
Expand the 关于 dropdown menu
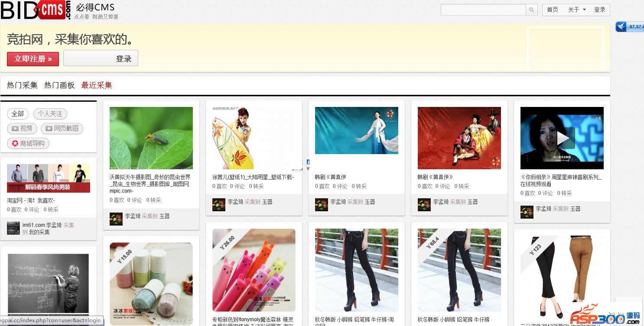(577, 10)
